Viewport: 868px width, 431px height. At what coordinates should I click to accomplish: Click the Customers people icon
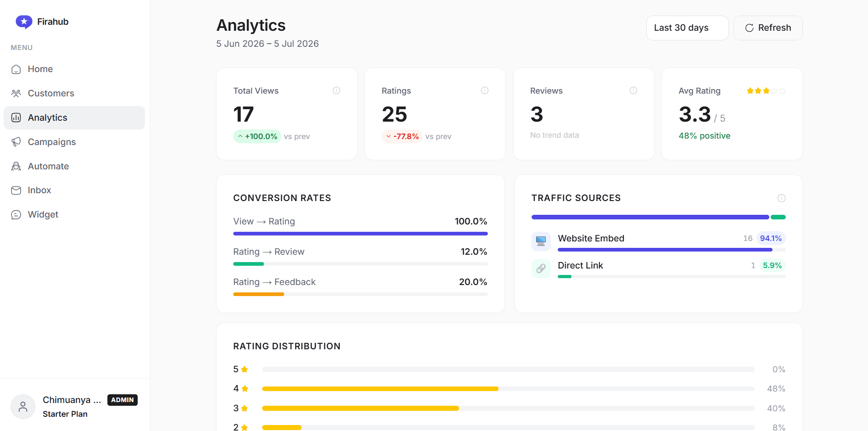tap(16, 94)
